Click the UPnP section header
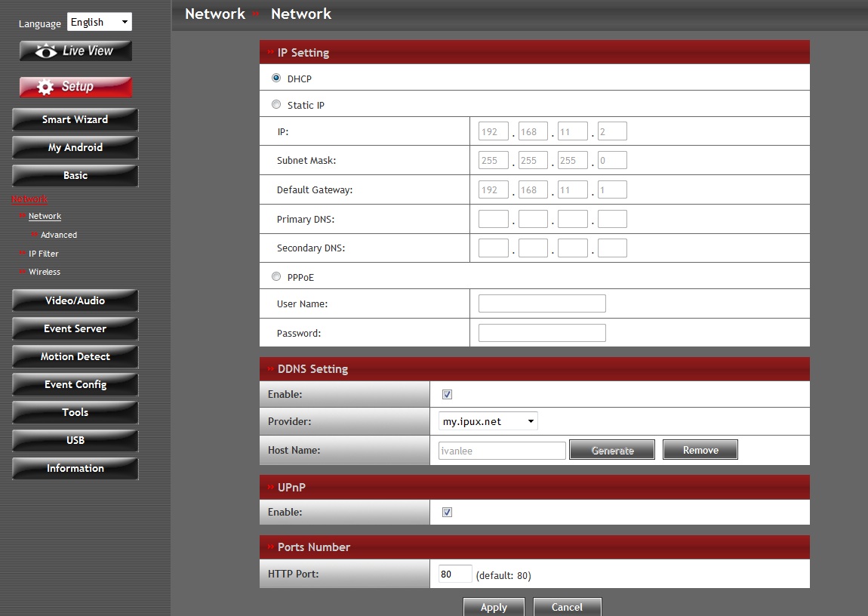This screenshot has width=868, height=616. (534, 487)
